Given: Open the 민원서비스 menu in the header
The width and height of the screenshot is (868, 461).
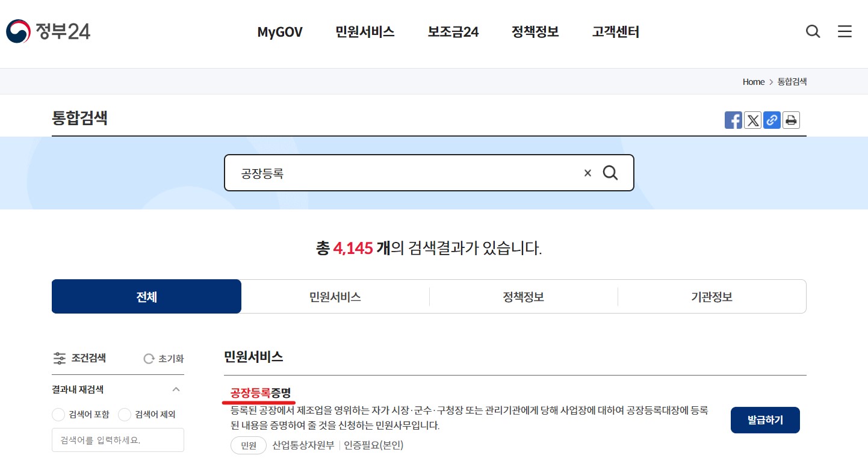Looking at the screenshot, I should coord(364,32).
